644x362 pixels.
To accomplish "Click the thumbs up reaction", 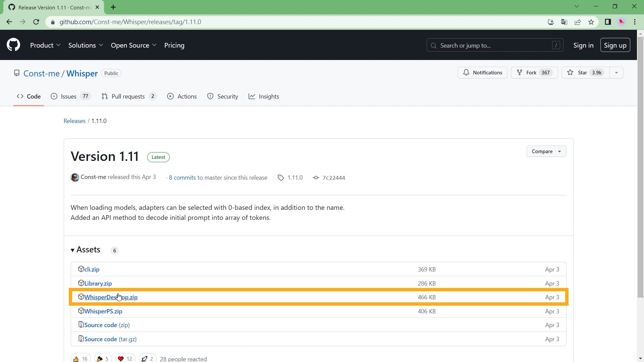I will coord(80,359).
